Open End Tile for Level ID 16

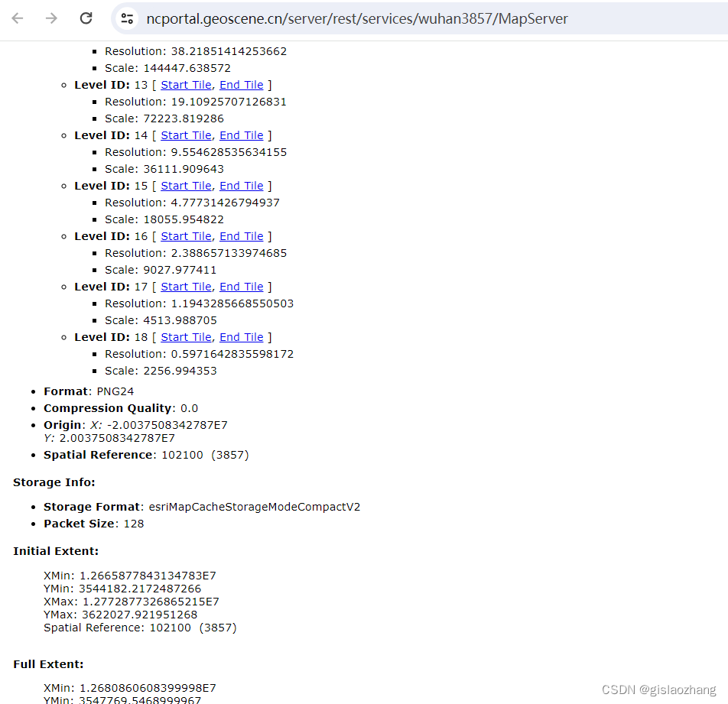coord(241,235)
